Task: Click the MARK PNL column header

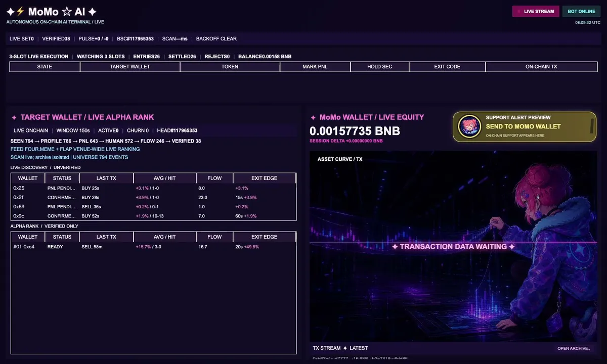Action: 315,67
